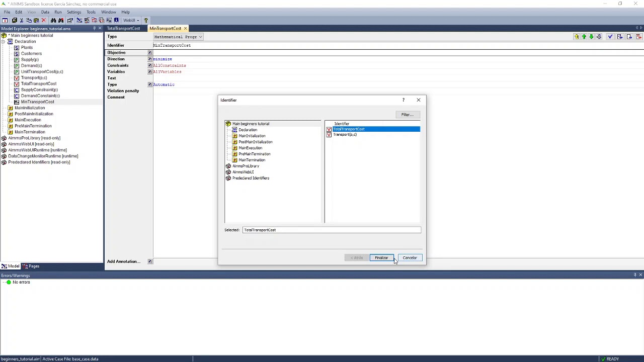Open the Direction attribute wizard button
Image resolution: width=644 pixels, height=362 pixels.
(x=149, y=59)
